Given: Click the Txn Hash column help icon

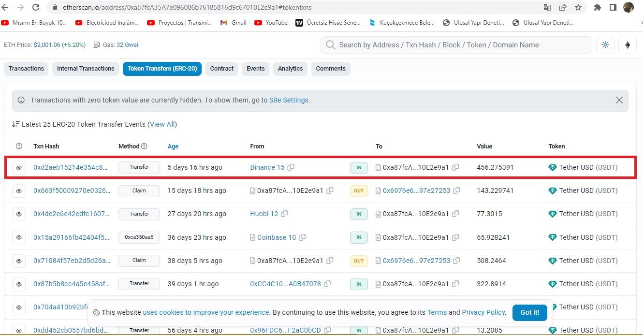Looking at the screenshot, I should pos(19,146).
